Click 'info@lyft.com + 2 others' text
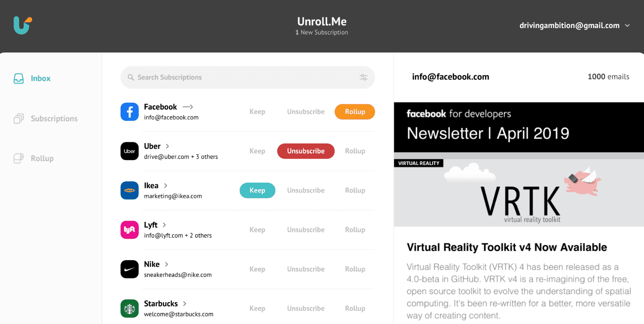Screen dimensions: 644x324 point(178,236)
